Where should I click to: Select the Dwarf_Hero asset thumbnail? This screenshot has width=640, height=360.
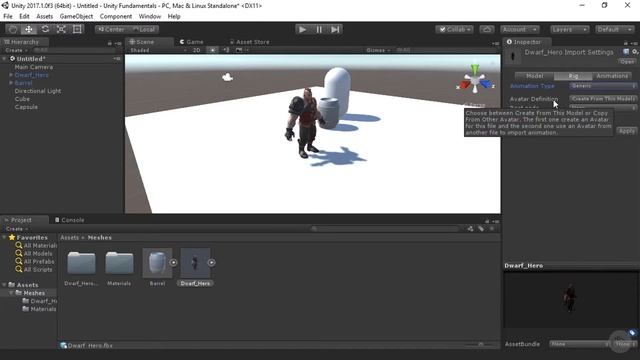(195, 262)
